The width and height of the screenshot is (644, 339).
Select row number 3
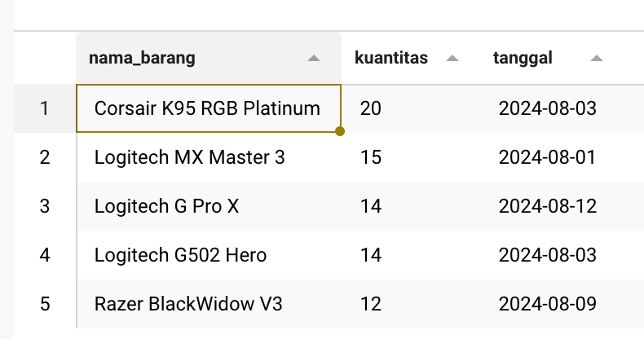click(x=45, y=206)
